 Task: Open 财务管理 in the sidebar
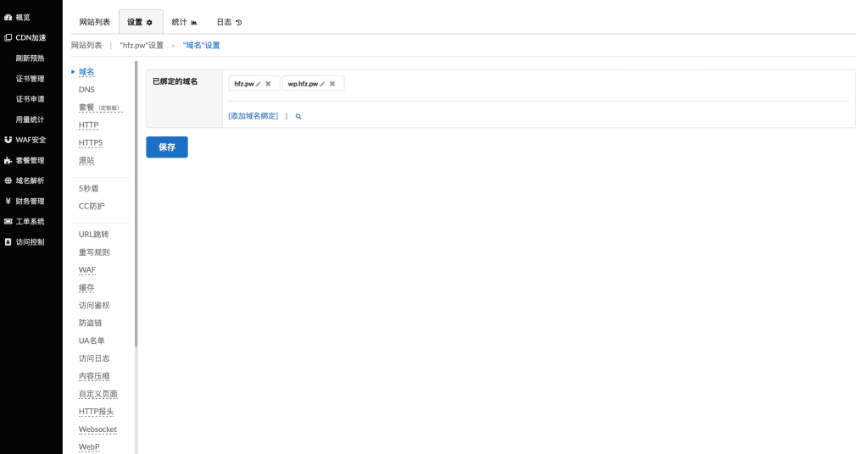tap(30, 201)
